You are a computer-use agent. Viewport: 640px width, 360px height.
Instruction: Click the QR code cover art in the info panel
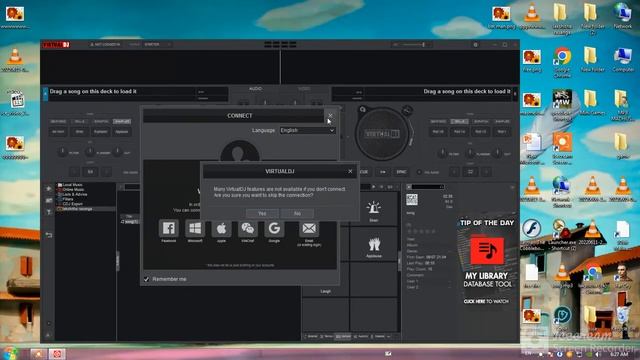pos(412,200)
